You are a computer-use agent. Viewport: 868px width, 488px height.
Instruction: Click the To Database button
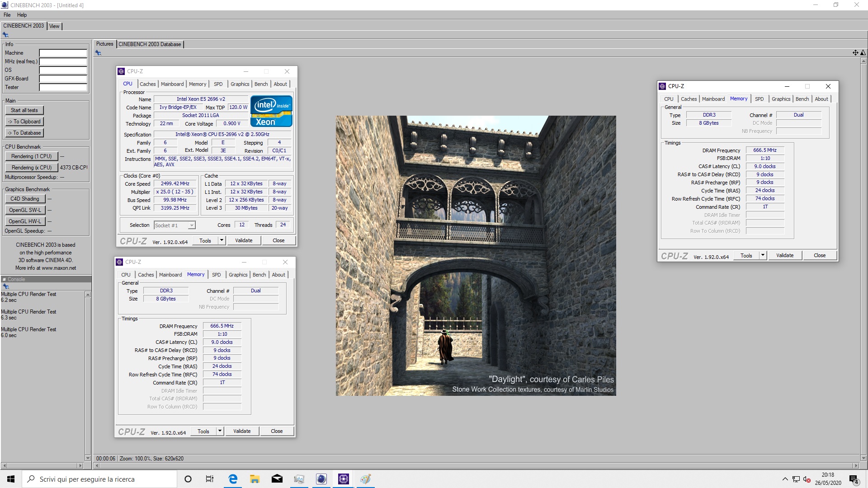24,133
